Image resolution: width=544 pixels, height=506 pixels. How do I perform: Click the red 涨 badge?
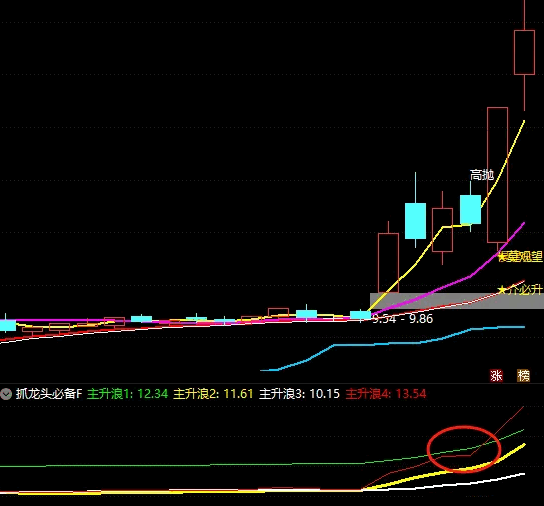(496, 376)
